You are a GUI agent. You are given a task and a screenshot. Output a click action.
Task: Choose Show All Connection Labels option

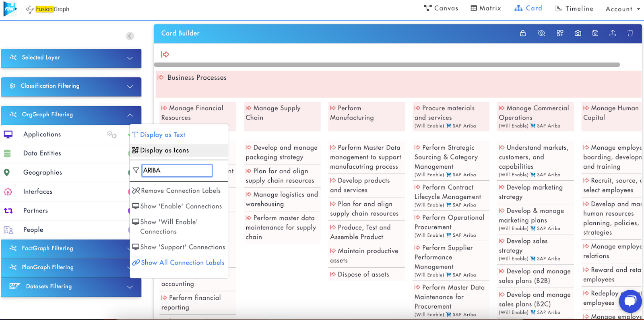pyautogui.click(x=179, y=262)
